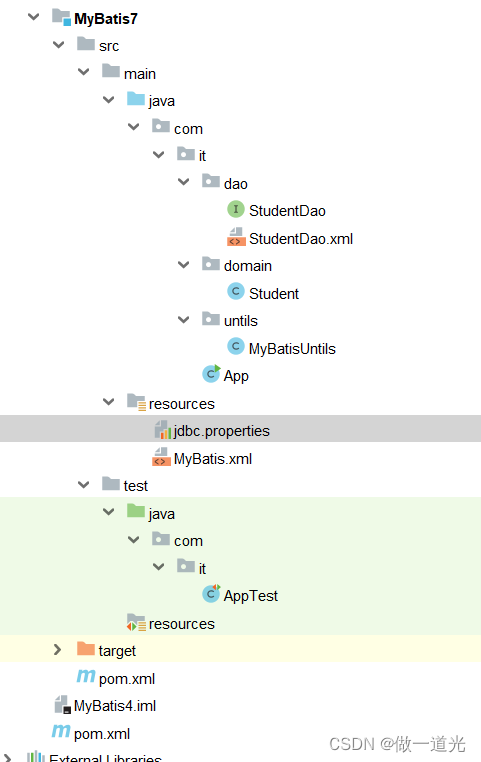Viewport: 481px width, 762px height.
Task: Collapse the MyBatis7 project node
Action: click(x=34, y=17)
